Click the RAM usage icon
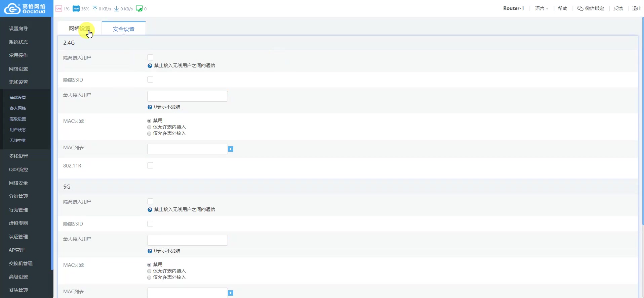The width and height of the screenshot is (644, 298). pyautogui.click(x=76, y=9)
